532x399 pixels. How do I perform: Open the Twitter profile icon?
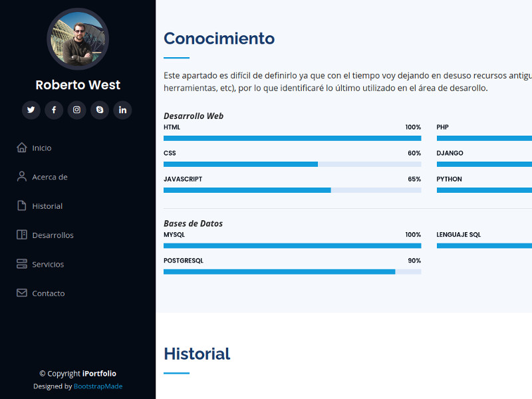31,110
